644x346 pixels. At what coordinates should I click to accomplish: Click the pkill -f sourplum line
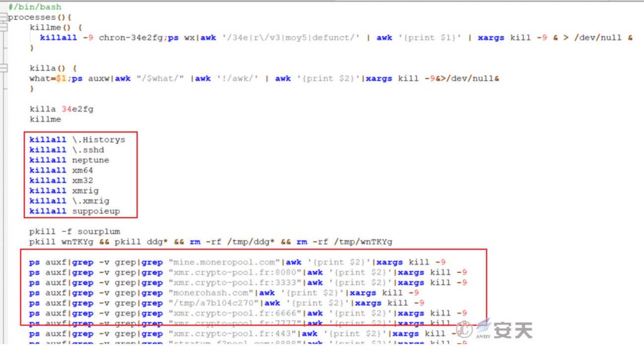click(74, 232)
